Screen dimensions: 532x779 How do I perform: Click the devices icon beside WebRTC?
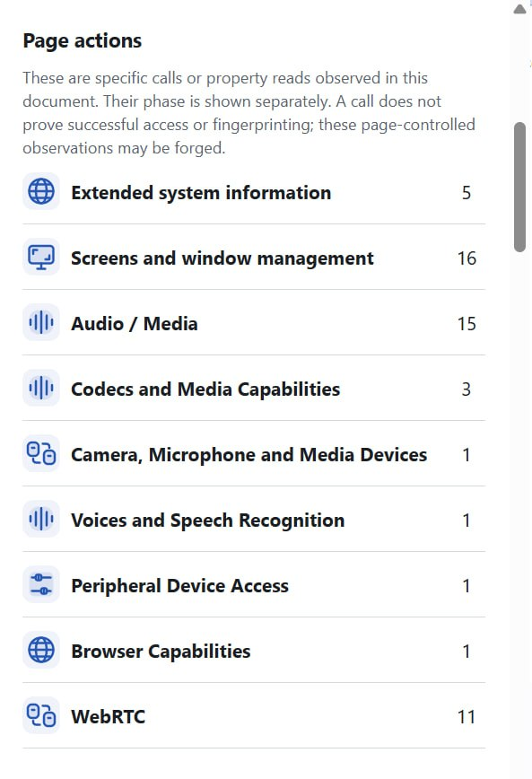[41, 716]
